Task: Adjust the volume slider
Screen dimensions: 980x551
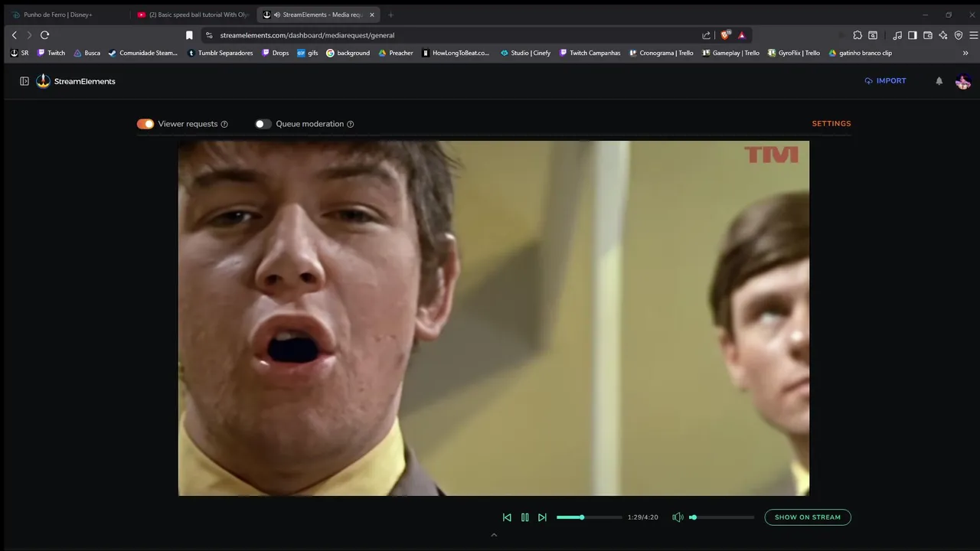Action: pyautogui.click(x=722, y=517)
